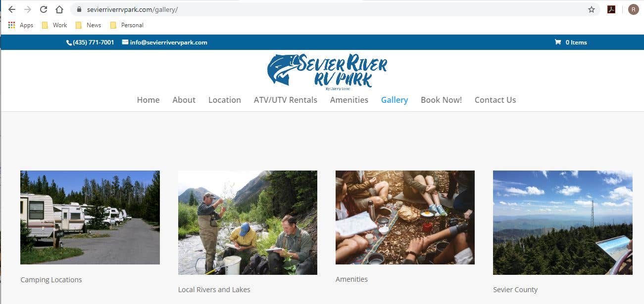Go to browser home icon
Image resolution: width=644 pixels, height=304 pixels.
click(x=59, y=9)
